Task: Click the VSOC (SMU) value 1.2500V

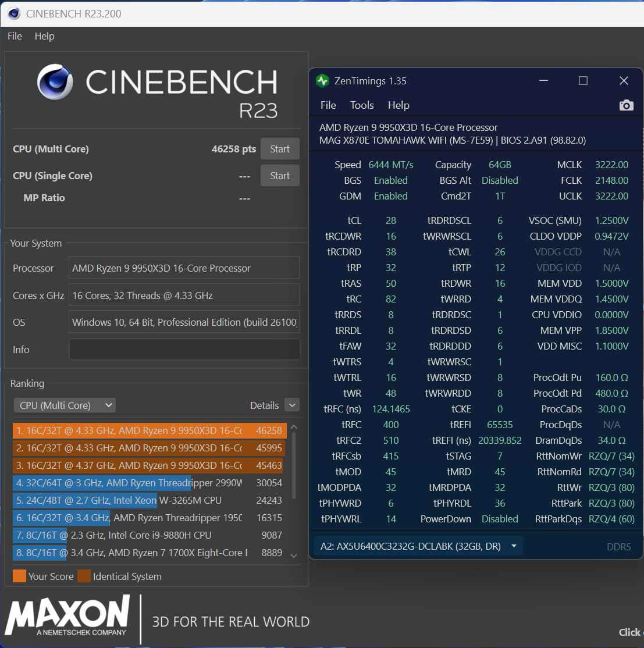Action: coord(611,220)
